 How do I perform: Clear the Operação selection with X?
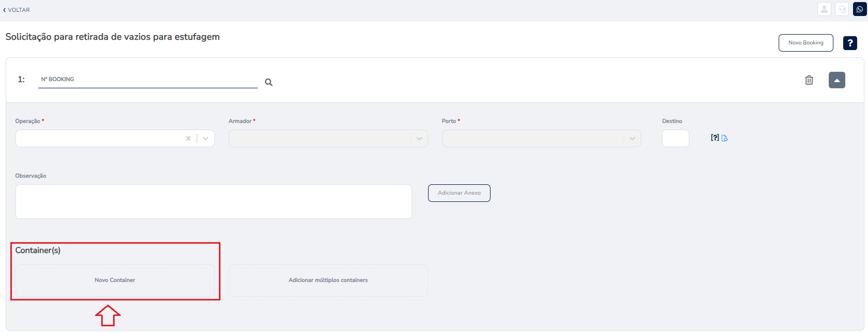188,138
